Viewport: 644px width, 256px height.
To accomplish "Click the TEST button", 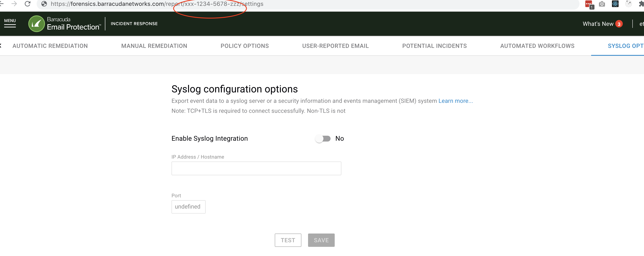I will (x=288, y=240).
